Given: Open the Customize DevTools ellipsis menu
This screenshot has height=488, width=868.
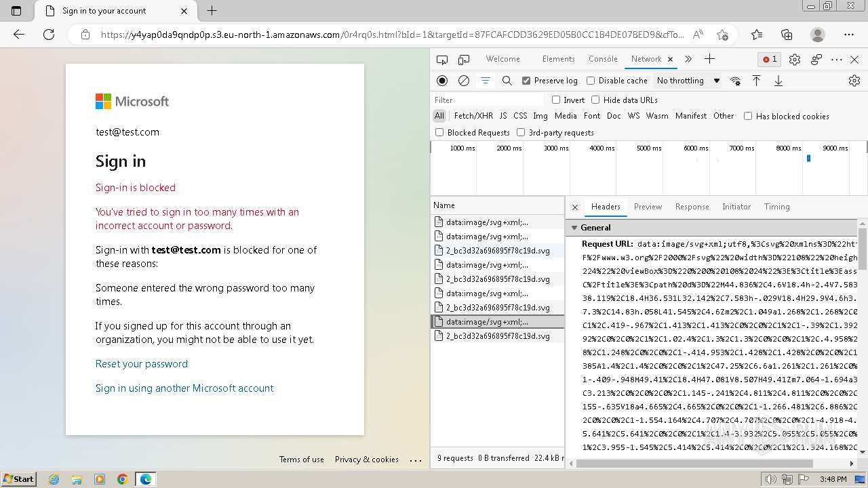Looking at the screenshot, I should 837,60.
